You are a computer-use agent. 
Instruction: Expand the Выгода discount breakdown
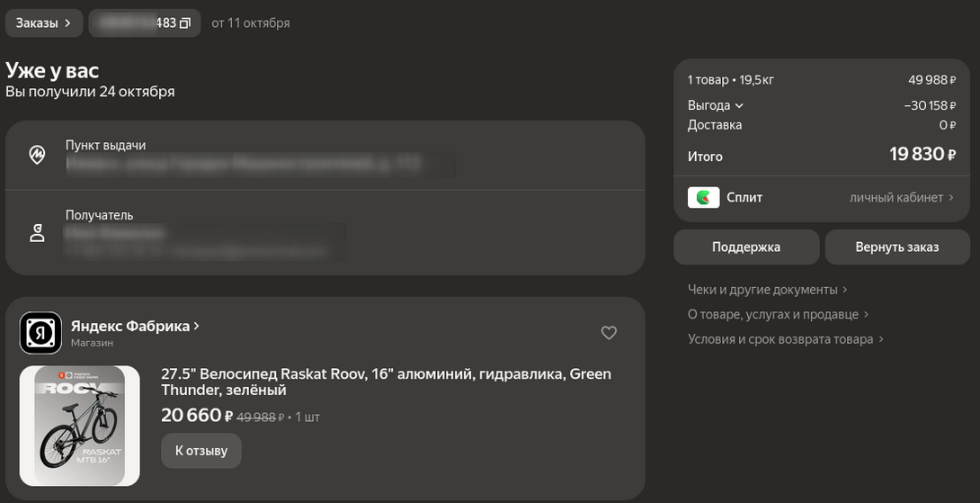click(x=716, y=106)
